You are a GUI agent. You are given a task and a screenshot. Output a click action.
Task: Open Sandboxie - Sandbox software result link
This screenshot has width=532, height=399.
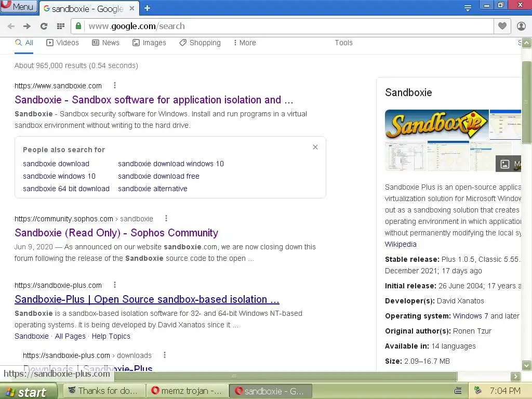click(154, 100)
